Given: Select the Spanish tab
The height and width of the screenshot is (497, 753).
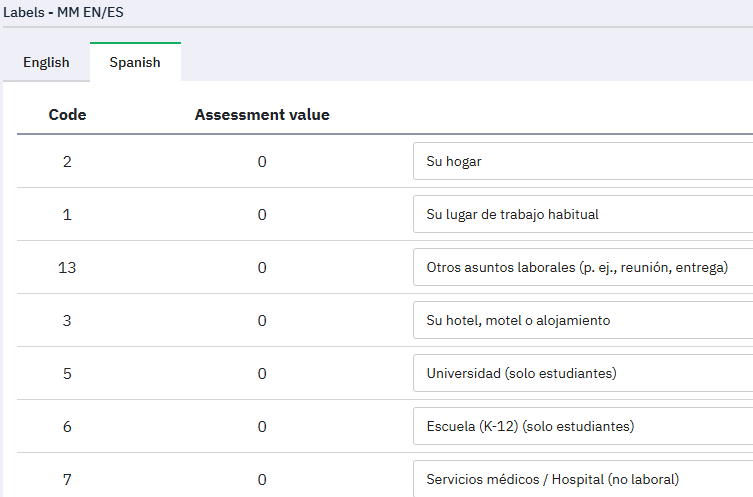Looking at the screenshot, I should (135, 62).
